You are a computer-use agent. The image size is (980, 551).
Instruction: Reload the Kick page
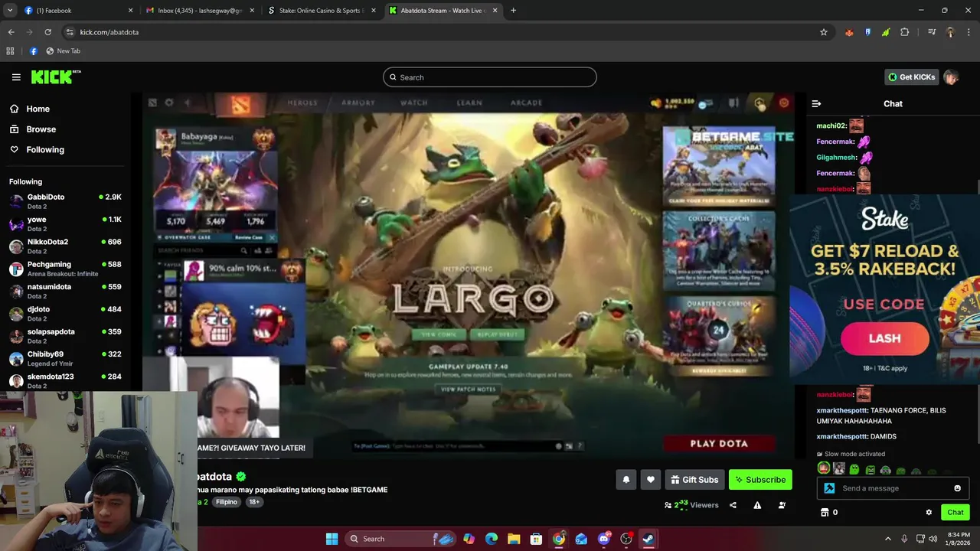(x=47, y=32)
